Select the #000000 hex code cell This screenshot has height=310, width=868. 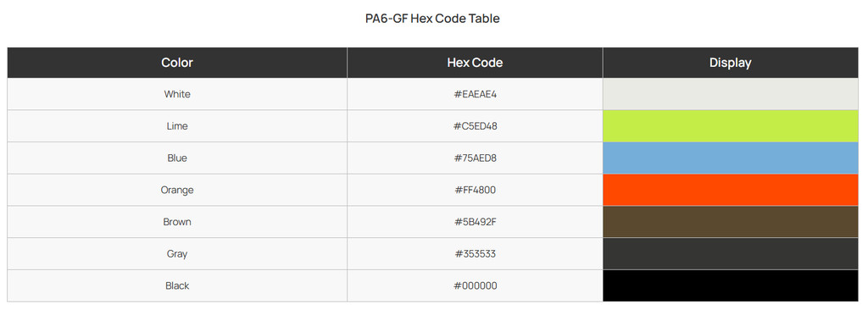click(x=475, y=285)
